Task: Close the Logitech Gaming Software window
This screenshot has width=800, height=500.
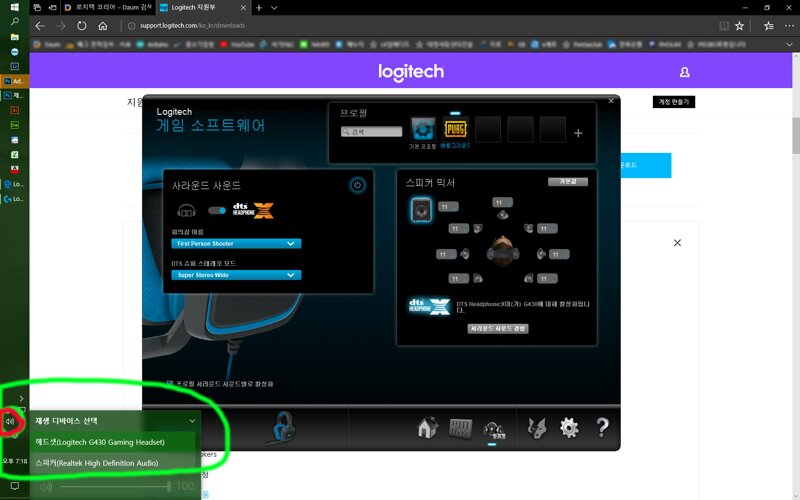Action: point(611,101)
